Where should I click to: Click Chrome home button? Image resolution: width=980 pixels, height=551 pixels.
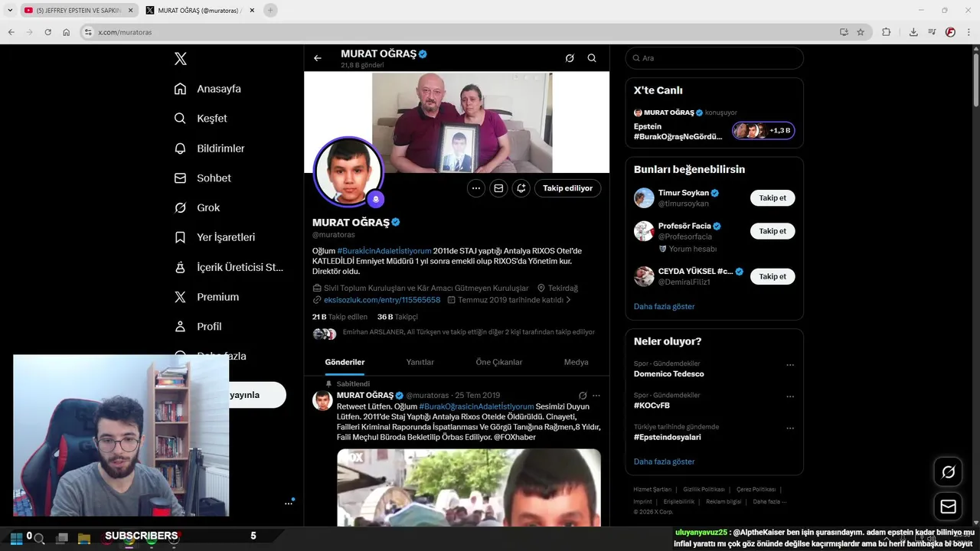[67, 32]
